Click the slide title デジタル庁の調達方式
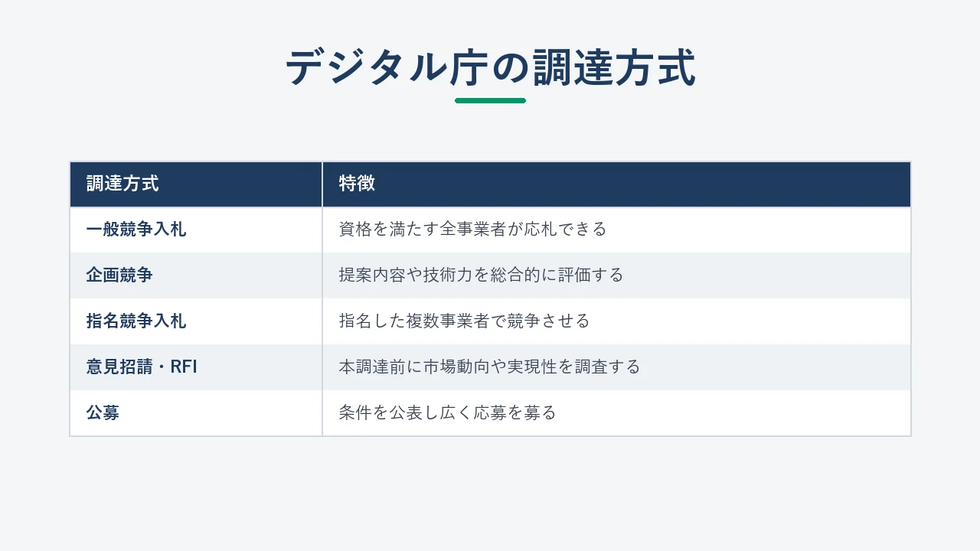 click(490, 67)
